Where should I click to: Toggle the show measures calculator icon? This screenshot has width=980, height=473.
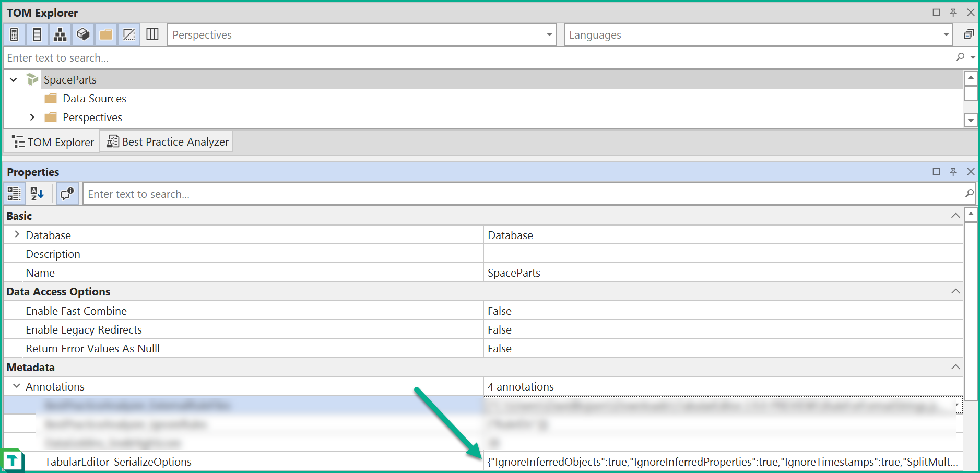14,35
